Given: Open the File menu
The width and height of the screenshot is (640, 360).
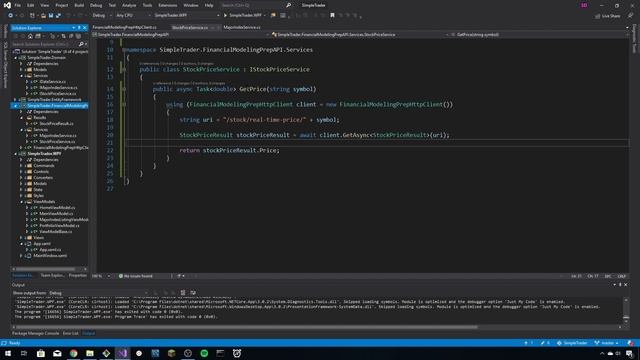Looking at the screenshot, I should pos(18,5).
